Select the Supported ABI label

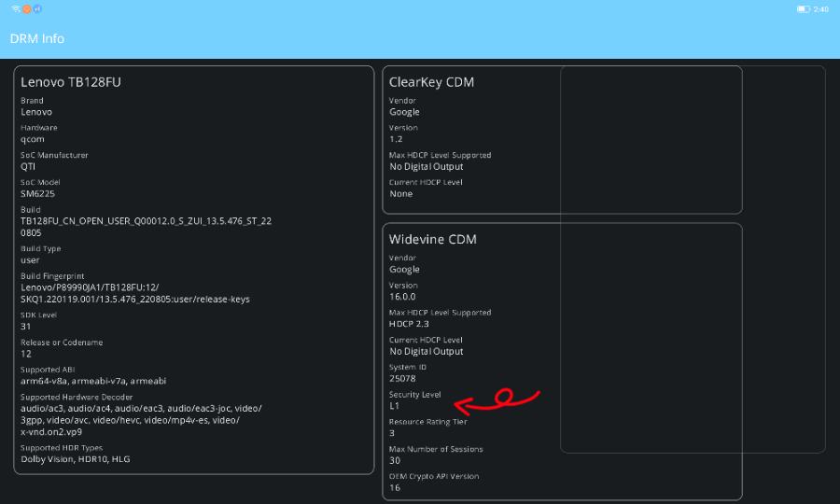(48, 370)
